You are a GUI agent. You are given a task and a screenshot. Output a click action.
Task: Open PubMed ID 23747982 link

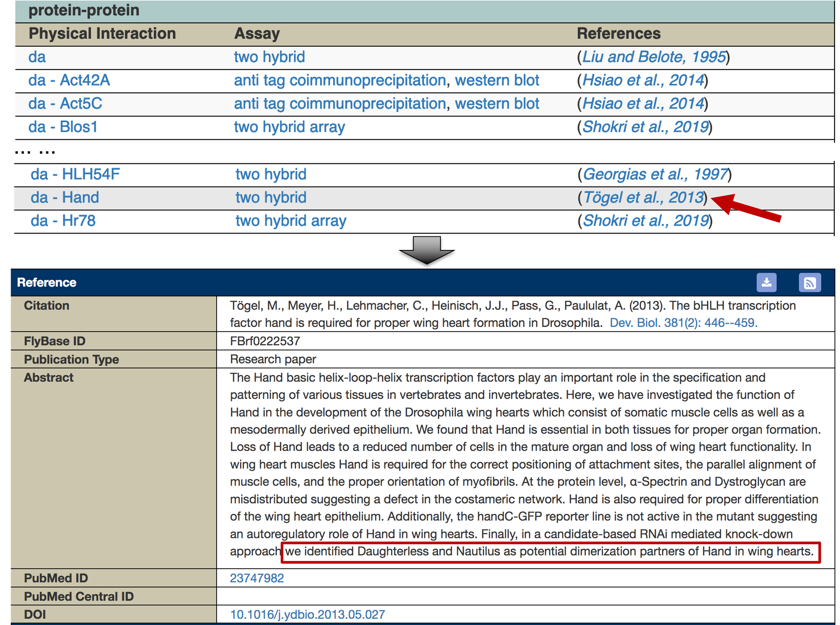pos(257,578)
